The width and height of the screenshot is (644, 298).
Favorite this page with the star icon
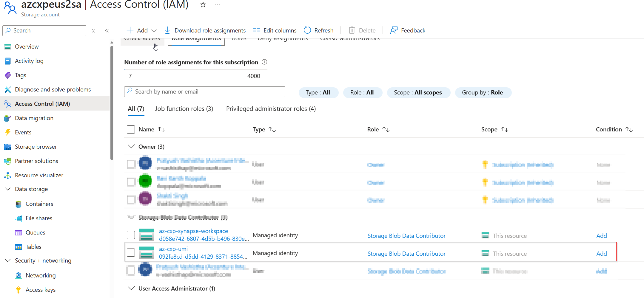point(203,4)
